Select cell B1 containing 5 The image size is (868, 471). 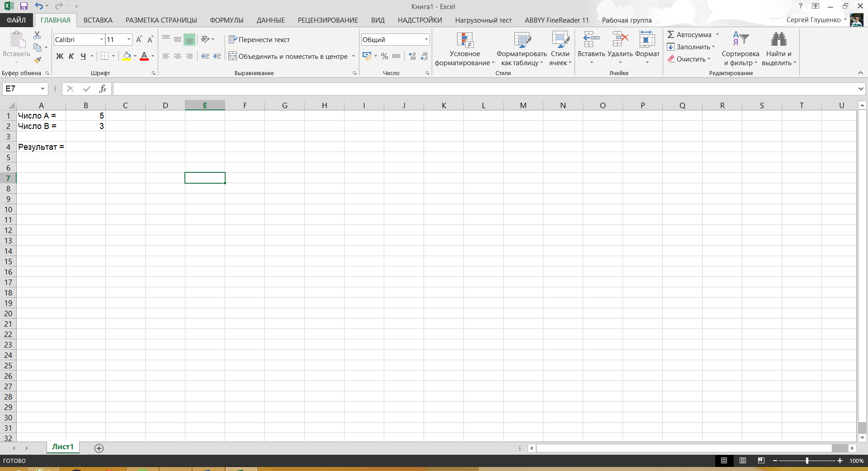(x=85, y=116)
